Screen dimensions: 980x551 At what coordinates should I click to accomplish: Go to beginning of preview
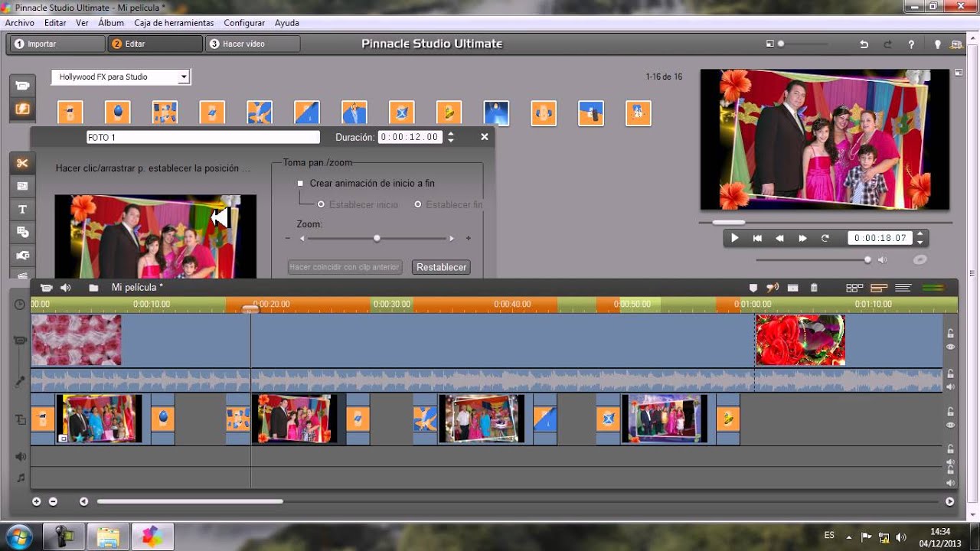(x=757, y=238)
